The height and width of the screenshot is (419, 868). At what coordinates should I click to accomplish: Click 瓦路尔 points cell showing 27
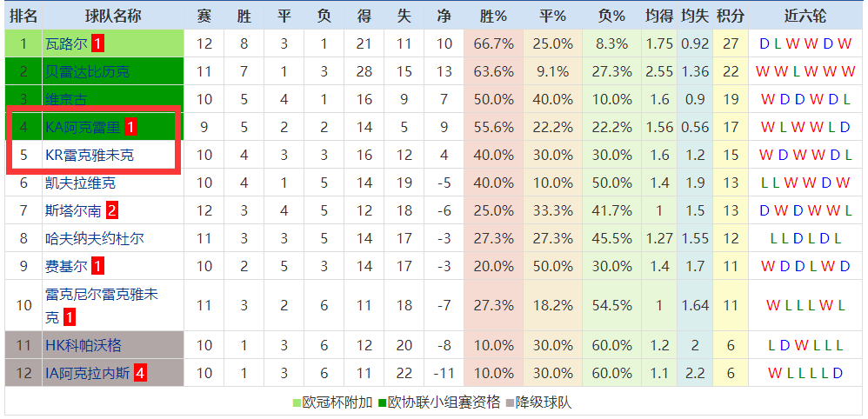(x=731, y=43)
